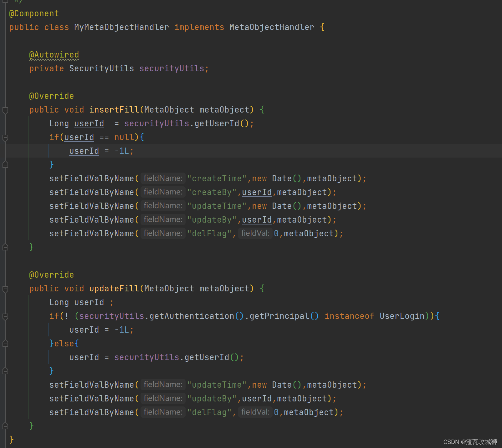Click getUserId() call in insertFill
This screenshot has height=448, width=502.
tap(222, 123)
